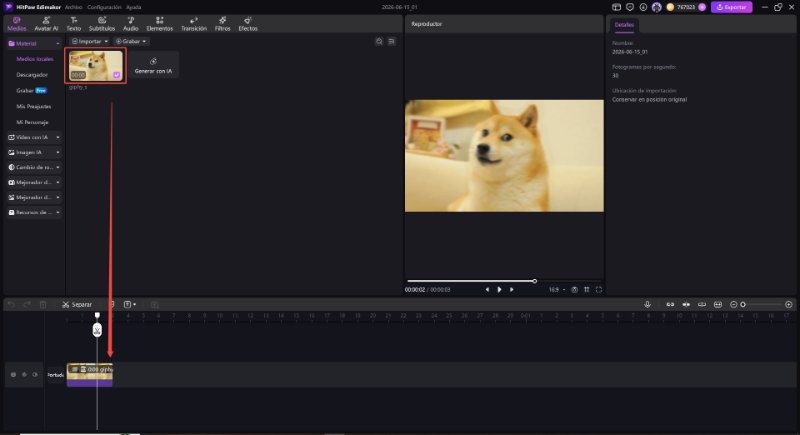This screenshot has height=435, width=800.
Task: Open the Avatar AI tool
Action: [x=46, y=24]
